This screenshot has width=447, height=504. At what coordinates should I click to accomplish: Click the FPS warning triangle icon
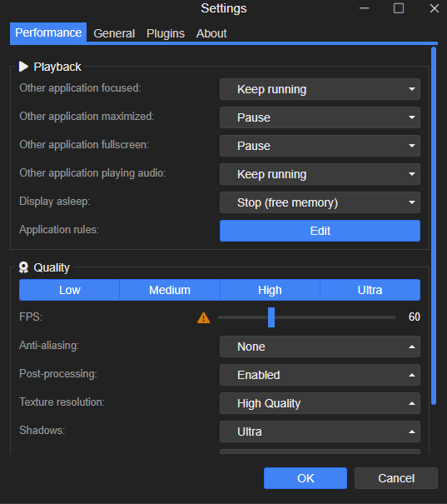[x=204, y=318]
